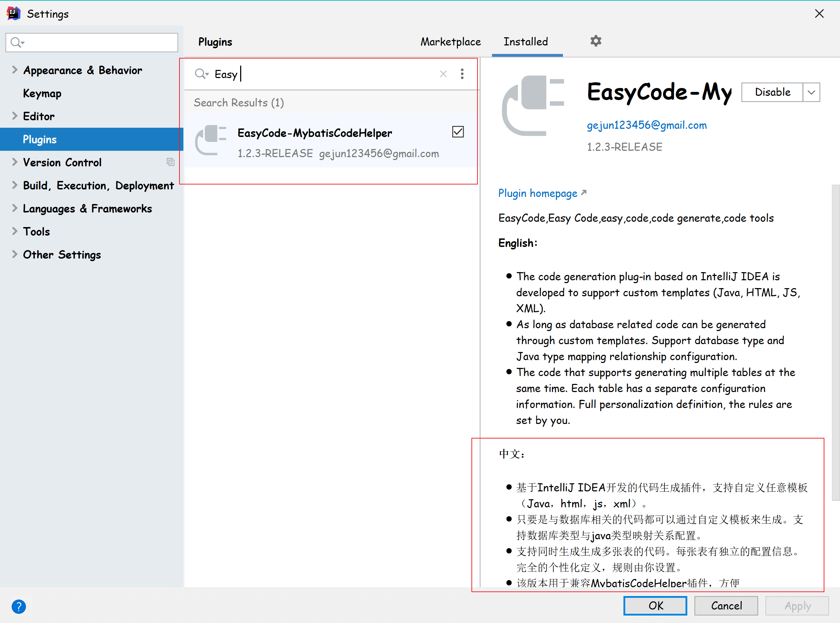Expand the Editor settings section
This screenshot has width=840, height=623.
click(x=15, y=116)
